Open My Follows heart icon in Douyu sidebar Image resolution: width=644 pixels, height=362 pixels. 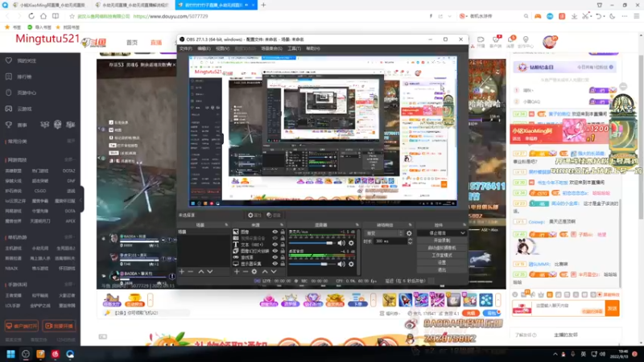point(9,60)
